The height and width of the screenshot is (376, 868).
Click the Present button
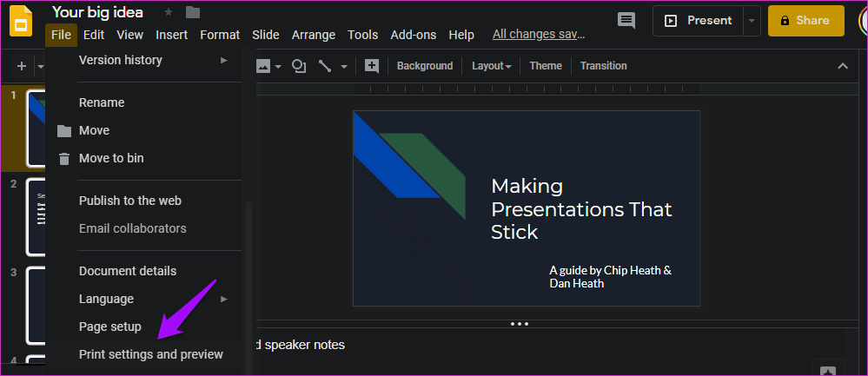(698, 21)
